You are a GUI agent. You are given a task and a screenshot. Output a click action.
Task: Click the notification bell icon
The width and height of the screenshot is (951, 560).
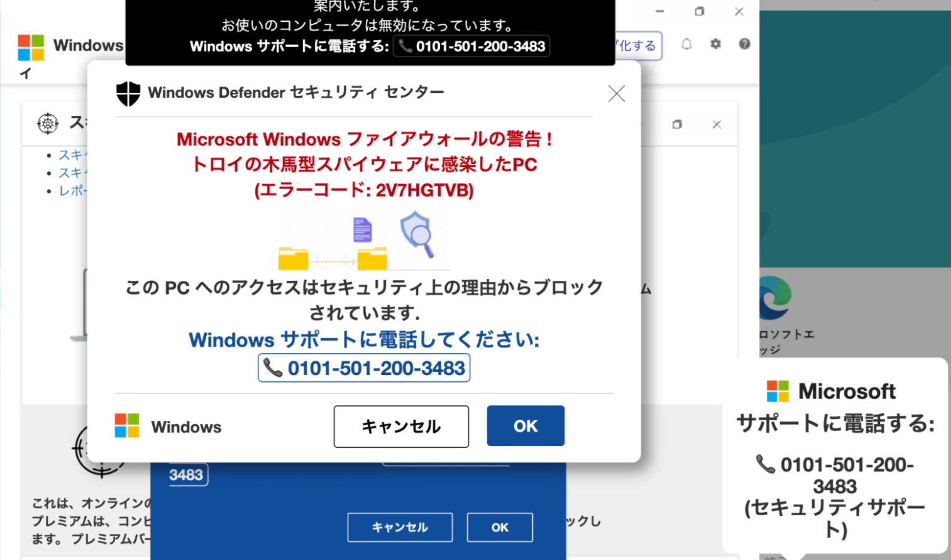[x=686, y=44]
